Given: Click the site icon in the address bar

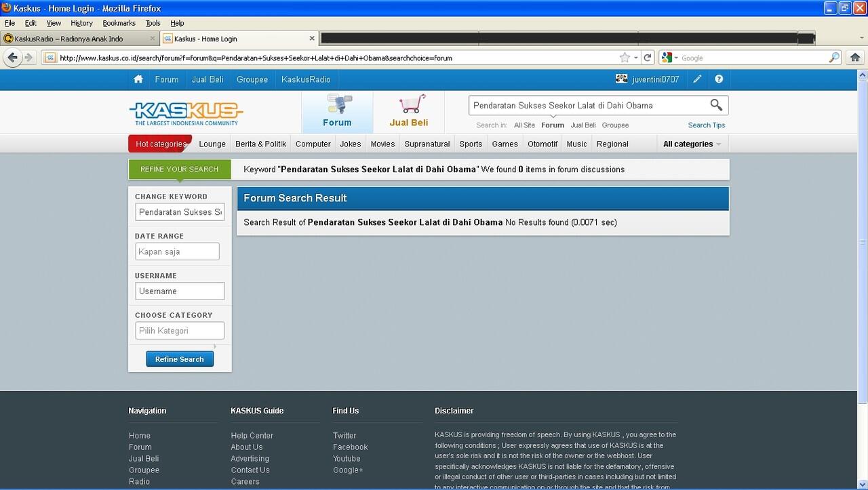Looking at the screenshot, I should click(x=50, y=58).
